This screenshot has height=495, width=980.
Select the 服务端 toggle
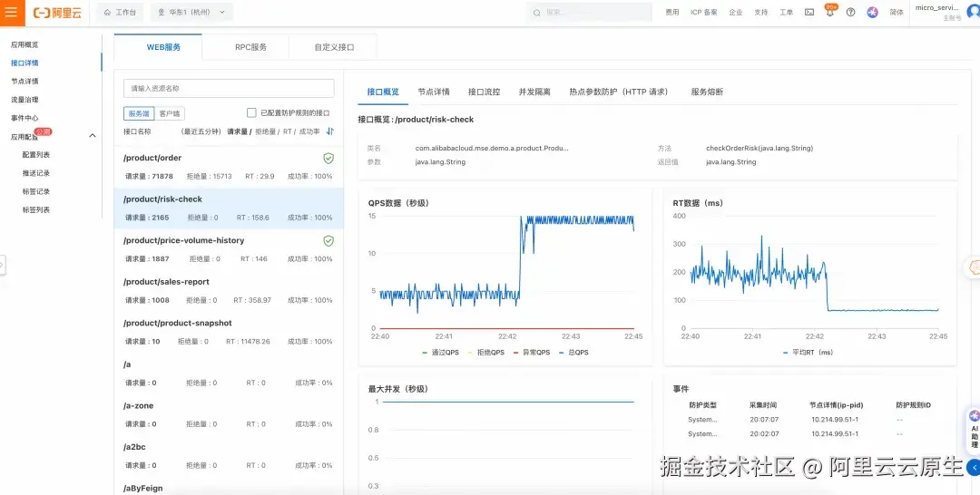point(139,113)
